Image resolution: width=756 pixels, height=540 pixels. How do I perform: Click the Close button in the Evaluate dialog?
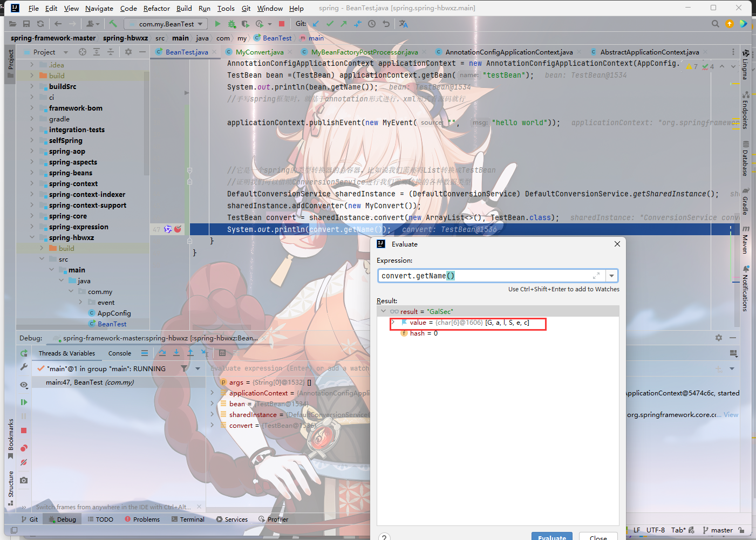point(598,536)
